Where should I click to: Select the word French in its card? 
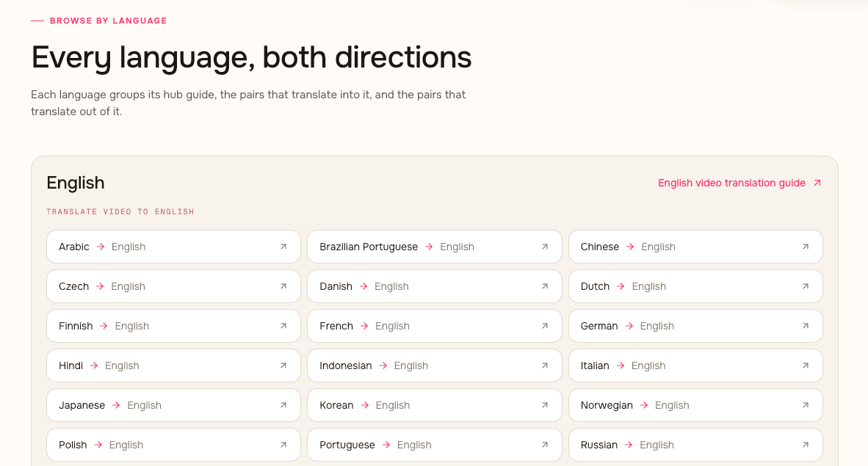pyautogui.click(x=336, y=326)
